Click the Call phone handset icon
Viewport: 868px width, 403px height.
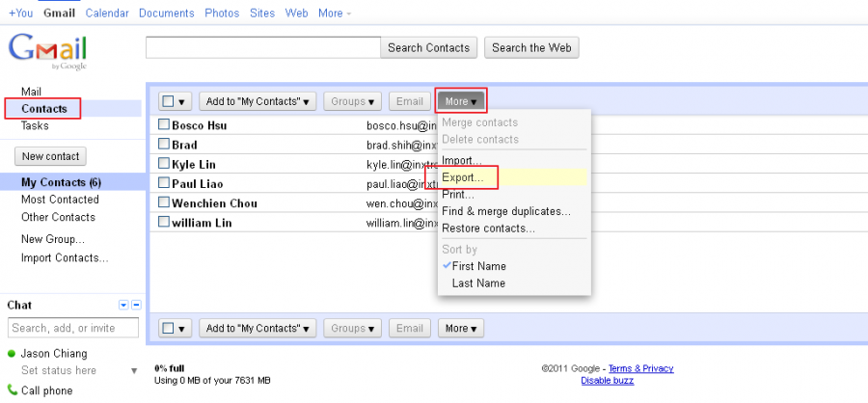click(11, 390)
